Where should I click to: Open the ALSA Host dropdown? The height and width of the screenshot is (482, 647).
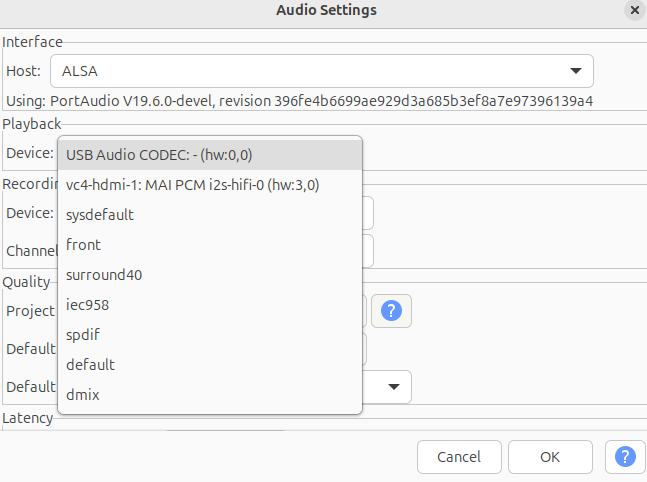(x=321, y=71)
